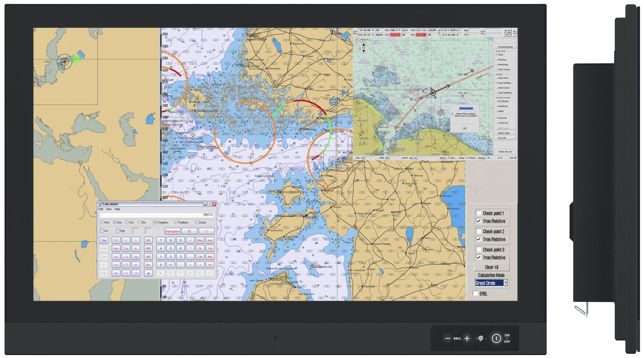Viewport: 644px width, 358px height.
Task: Click the Calculator display field
Action: coord(157,215)
